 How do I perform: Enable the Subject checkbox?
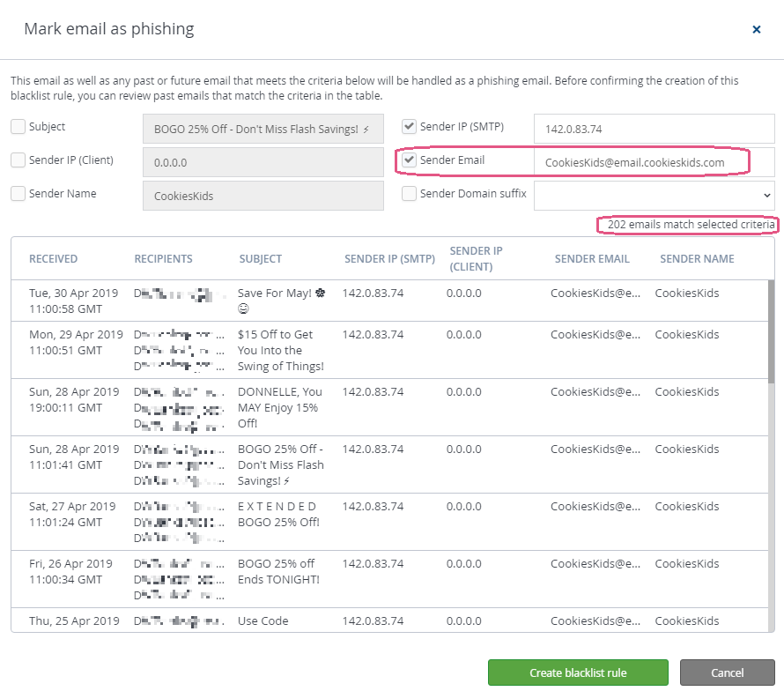18,127
